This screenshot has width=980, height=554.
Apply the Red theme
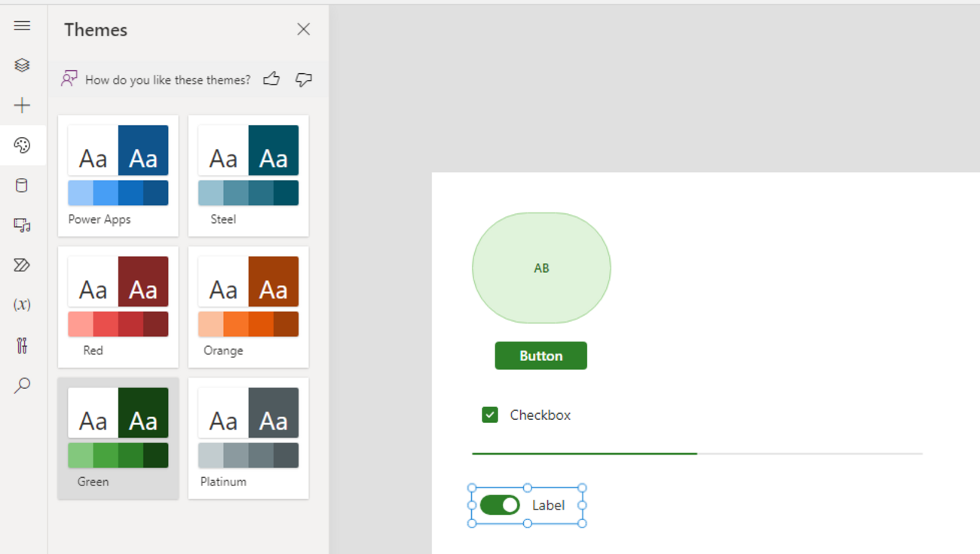click(118, 307)
